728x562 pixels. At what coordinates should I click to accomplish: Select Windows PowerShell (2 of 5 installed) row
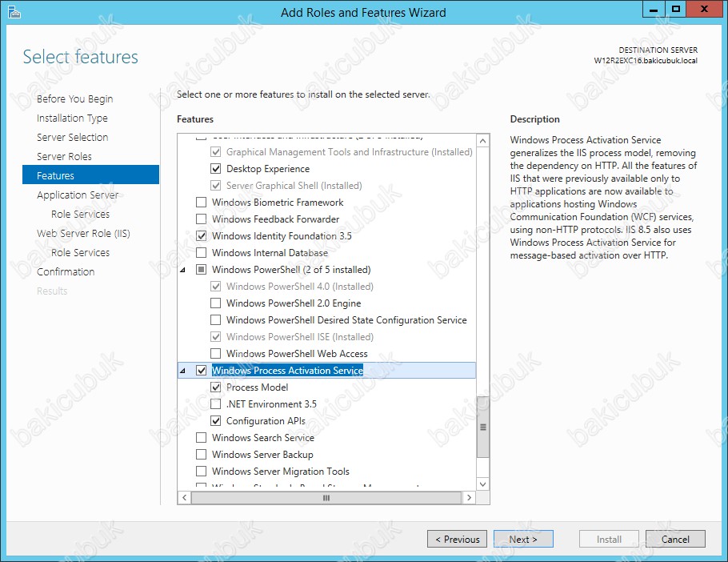291,269
